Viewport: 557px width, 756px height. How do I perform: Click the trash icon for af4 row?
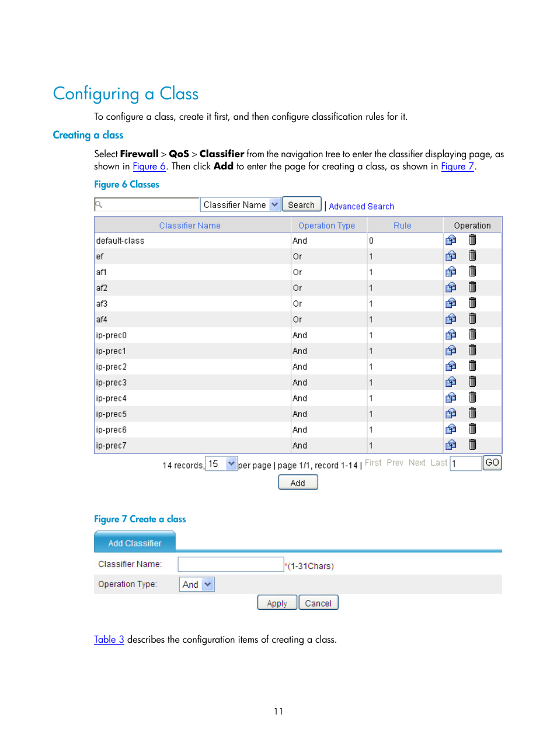point(472,318)
